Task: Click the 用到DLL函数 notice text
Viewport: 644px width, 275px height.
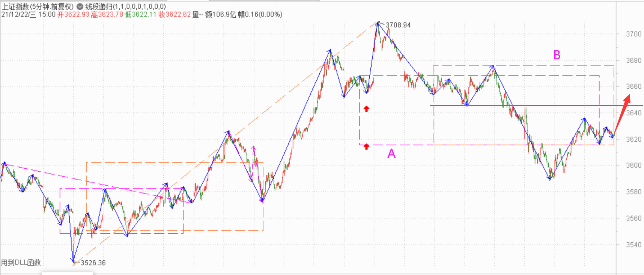Action: (x=21, y=263)
